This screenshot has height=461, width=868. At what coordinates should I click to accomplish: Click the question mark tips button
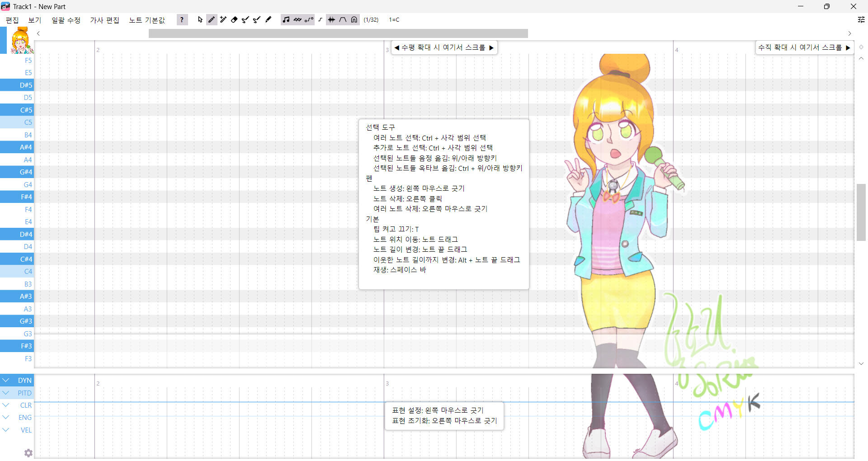[x=182, y=19]
